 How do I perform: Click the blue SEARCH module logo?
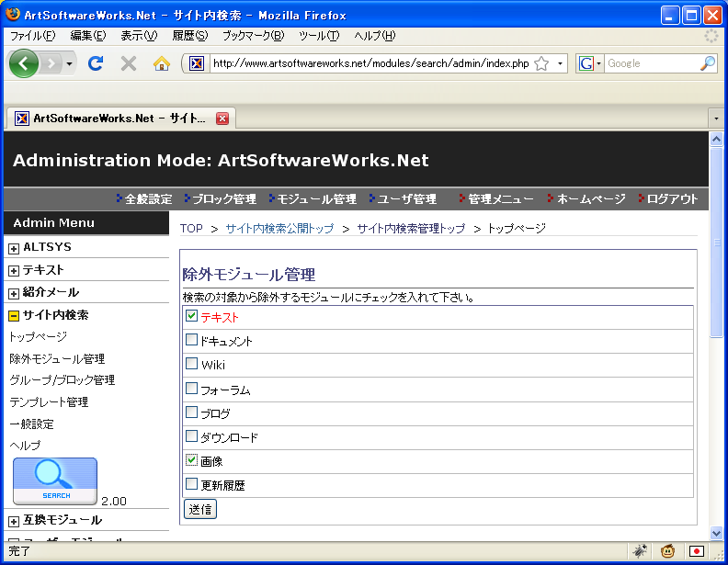pyautogui.click(x=54, y=481)
